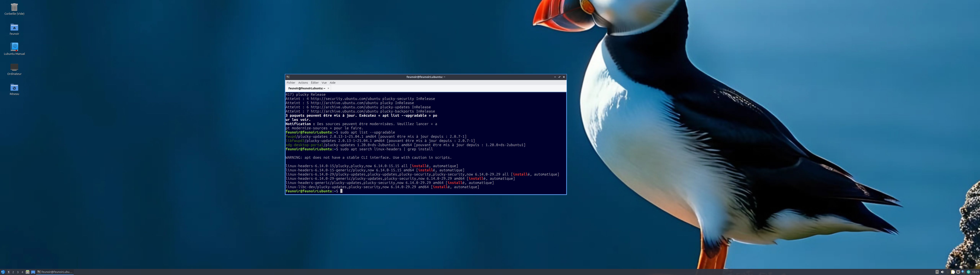
Task: Click the screenshot tool tray icon
Action: pos(969,272)
